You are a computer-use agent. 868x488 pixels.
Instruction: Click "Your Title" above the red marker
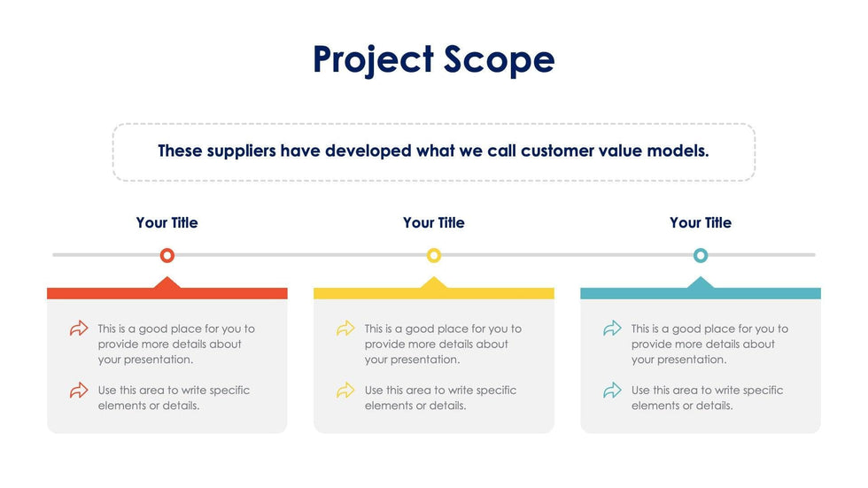[x=167, y=223]
